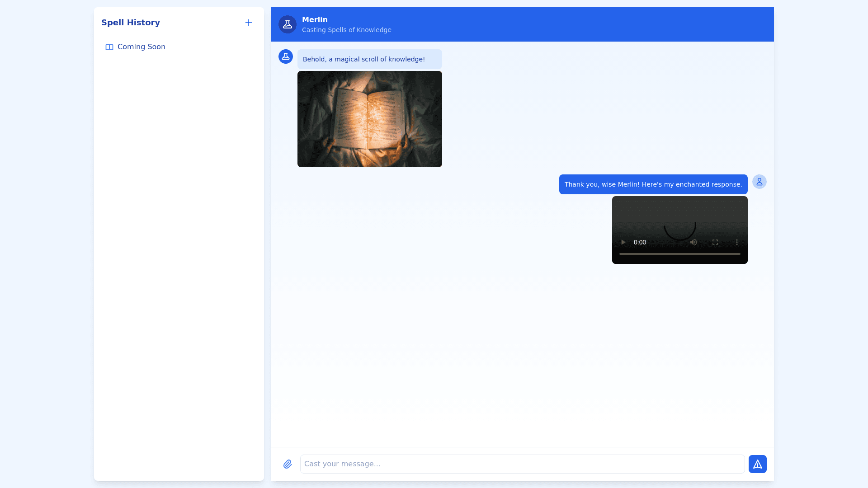Click the video progress bar
The width and height of the screenshot is (868, 488).
click(679, 254)
